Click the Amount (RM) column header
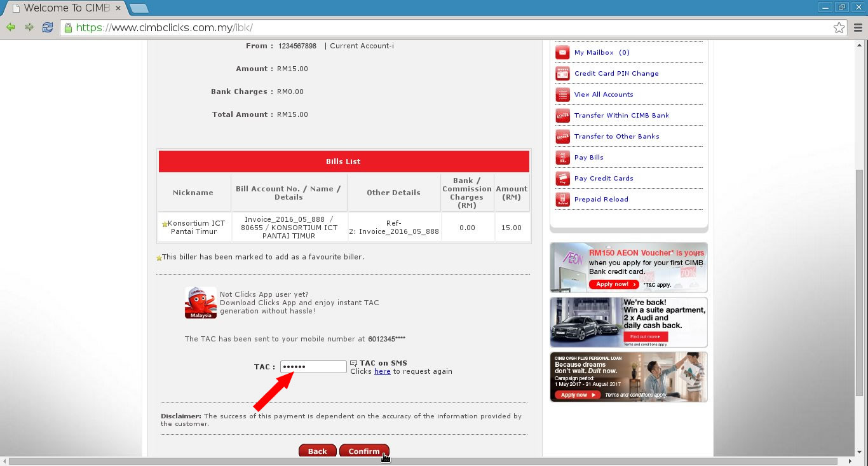Screen dimensions: 868x466 [512, 193]
